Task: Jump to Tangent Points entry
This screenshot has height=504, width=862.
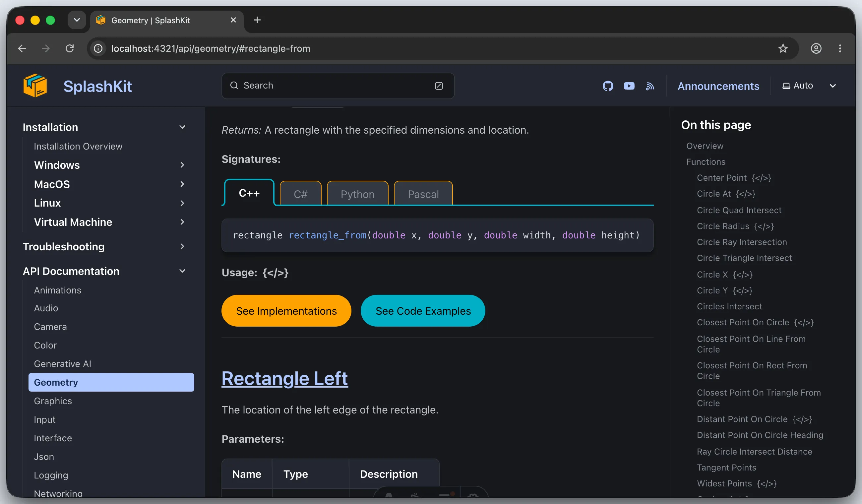Action: (726, 468)
